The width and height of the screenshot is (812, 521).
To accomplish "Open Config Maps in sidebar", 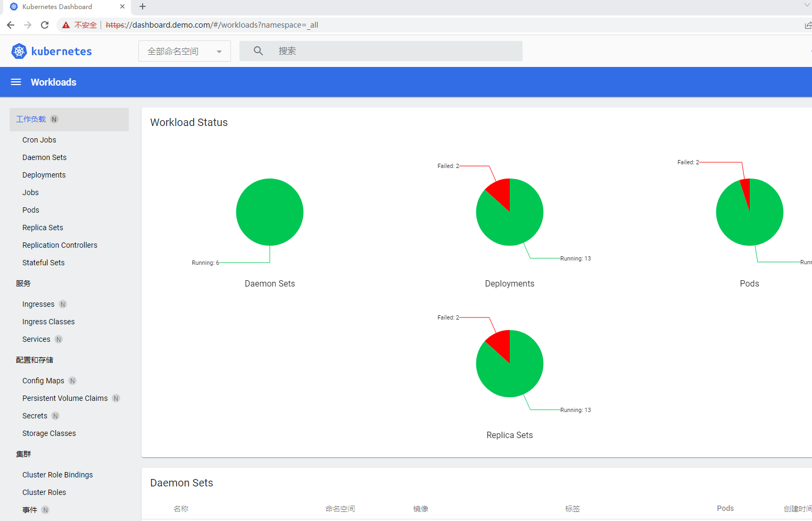I will (43, 381).
